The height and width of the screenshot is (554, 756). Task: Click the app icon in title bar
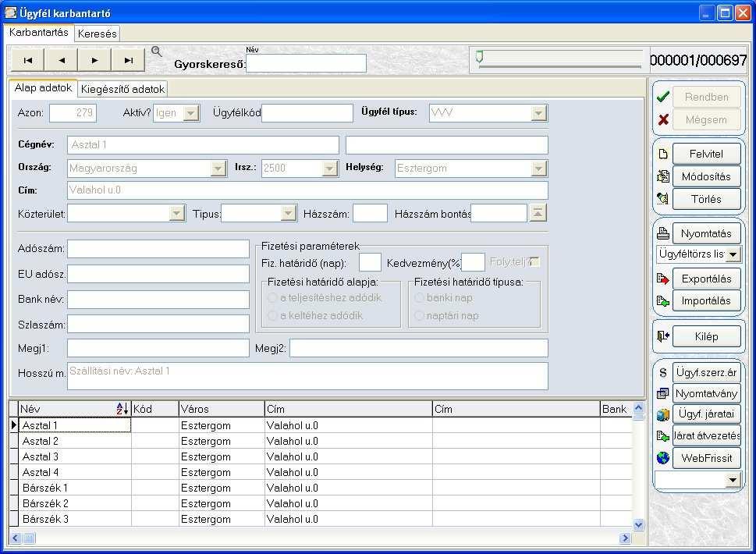(10, 12)
